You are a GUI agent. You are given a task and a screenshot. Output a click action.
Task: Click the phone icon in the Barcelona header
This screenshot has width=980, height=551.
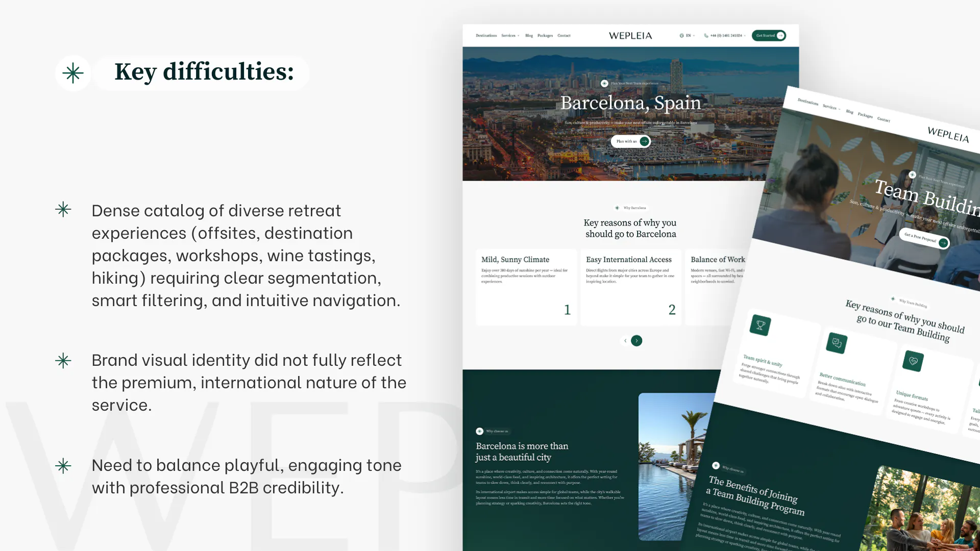(706, 36)
